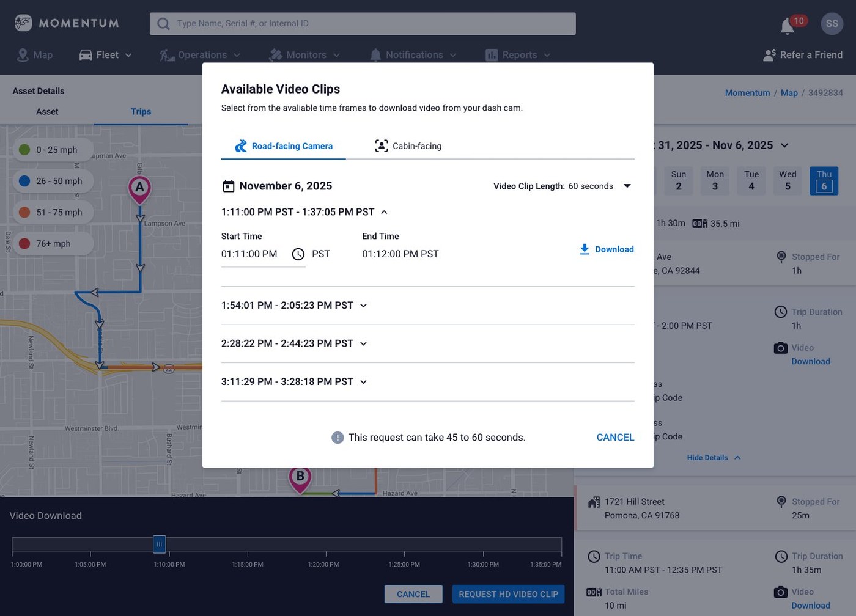Click the video timeline slider handle
Screen dimensions: 856x616
[x=159, y=544]
